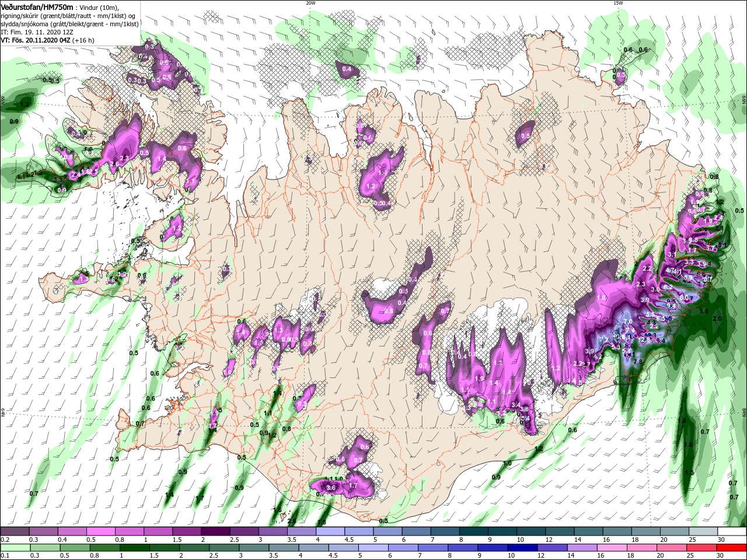Image resolution: width=747 pixels, height=560 pixels.
Task: Click pale green lower swatch between 0.1 and 0.3
Action: point(15,548)
